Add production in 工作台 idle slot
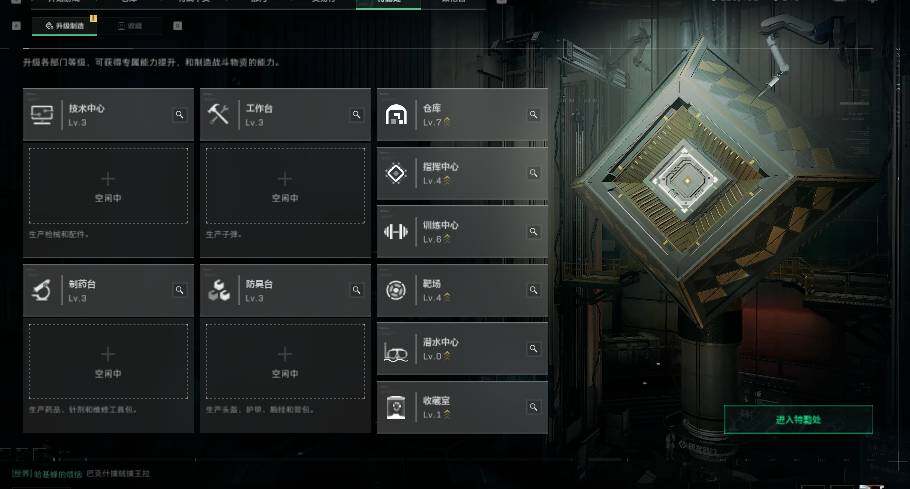This screenshot has height=489, width=910. point(286,186)
